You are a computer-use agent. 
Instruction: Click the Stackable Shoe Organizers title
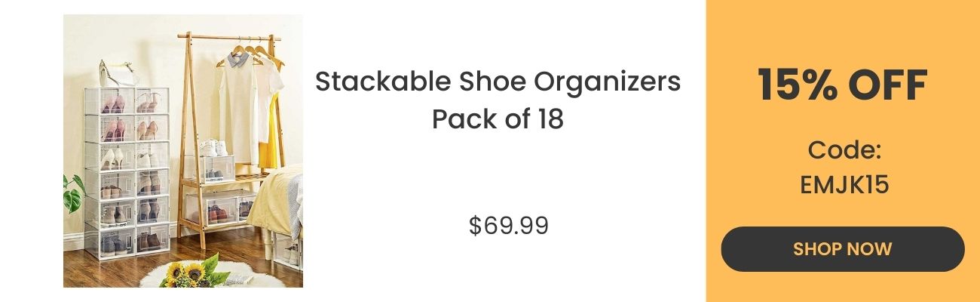pyautogui.click(x=498, y=82)
